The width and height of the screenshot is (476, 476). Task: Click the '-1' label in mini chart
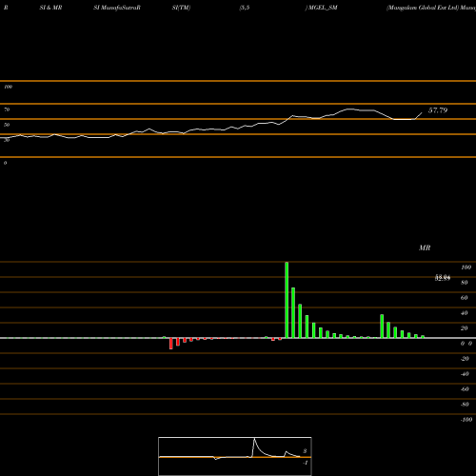[306, 463]
